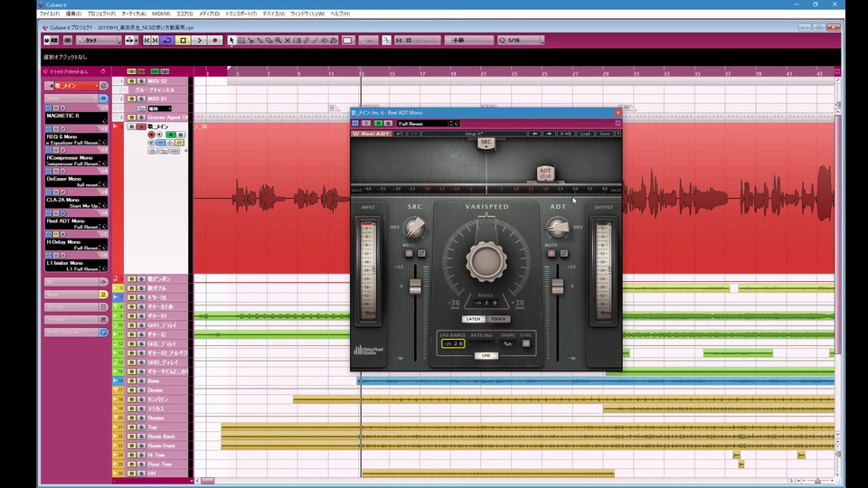The width and height of the screenshot is (868, 488).
Task: Click the SRC level fader handle
Action: coord(415,286)
